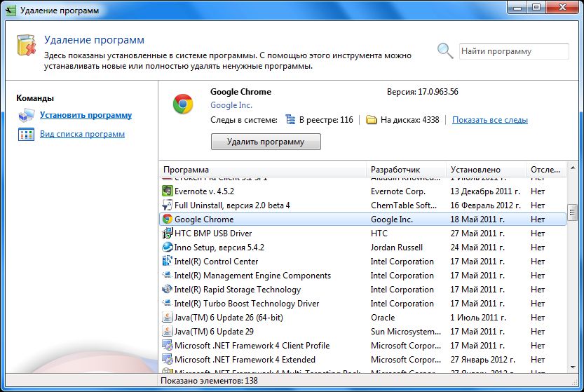This screenshot has width=584, height=392.
Task: Sort by the Установлено column header
Action: click(x=486, y=170)
